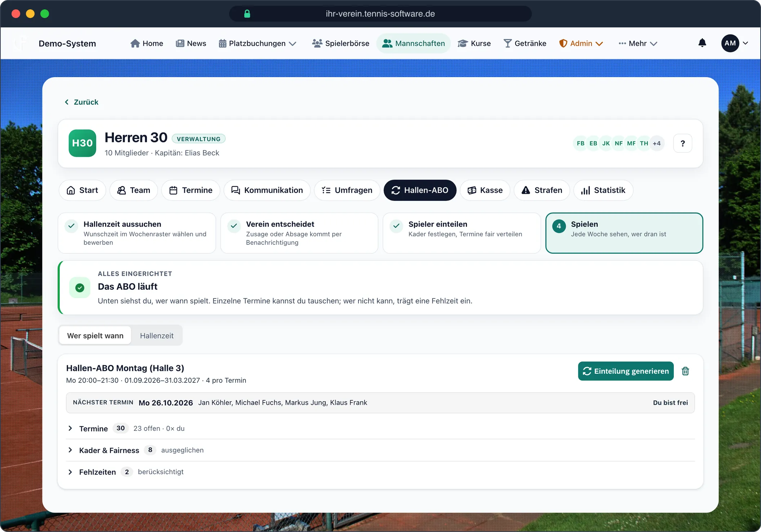
Task: Click the H30 team badge
Action: (x=83, y=143)
